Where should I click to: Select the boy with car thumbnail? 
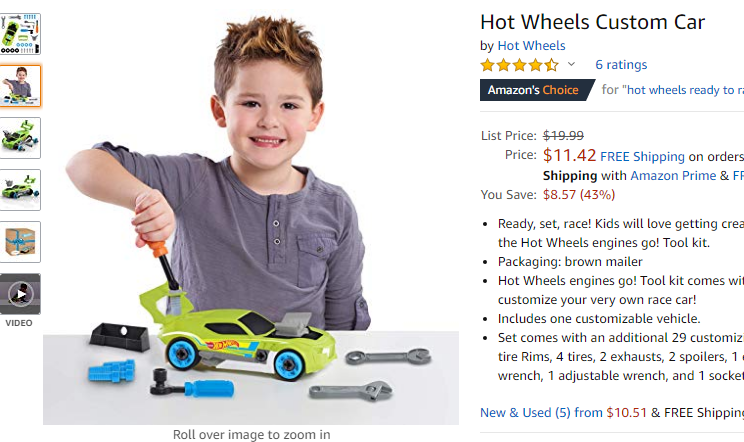(x=20, y=86)
